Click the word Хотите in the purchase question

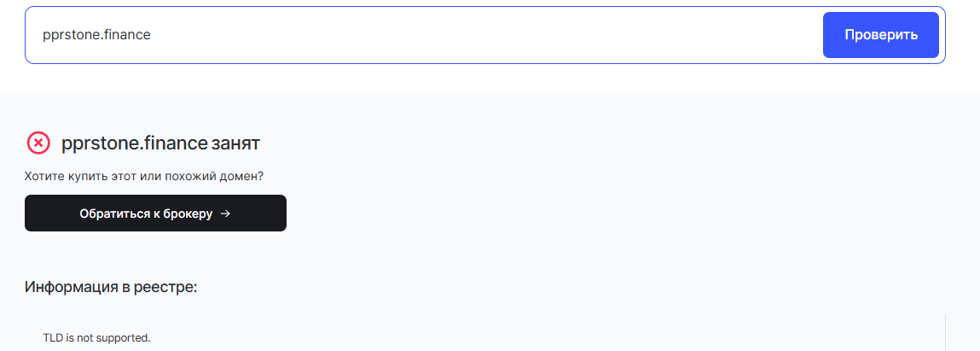(x=43, y=177)
